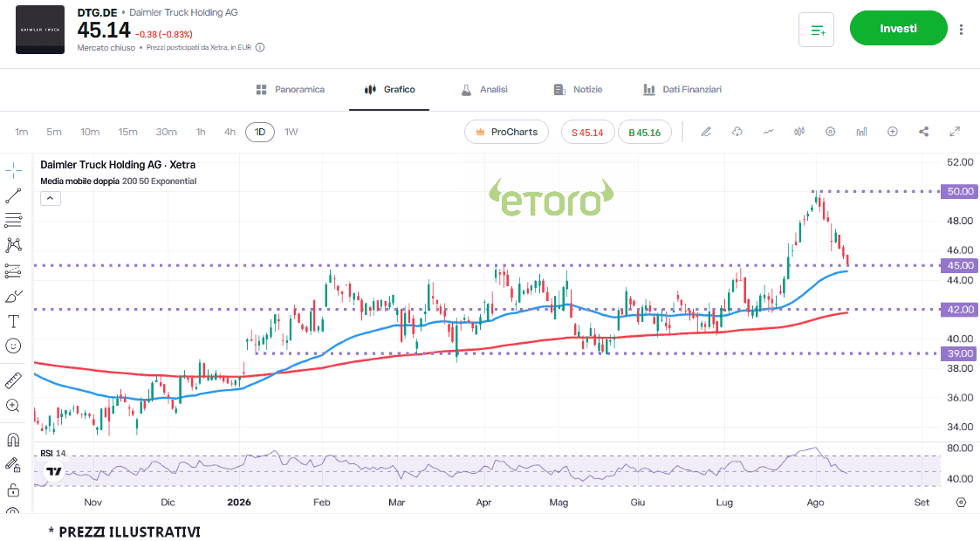Viewport: 980px width, 541px height.
Task: Open the Grafico tab
Action: (389, 89)
